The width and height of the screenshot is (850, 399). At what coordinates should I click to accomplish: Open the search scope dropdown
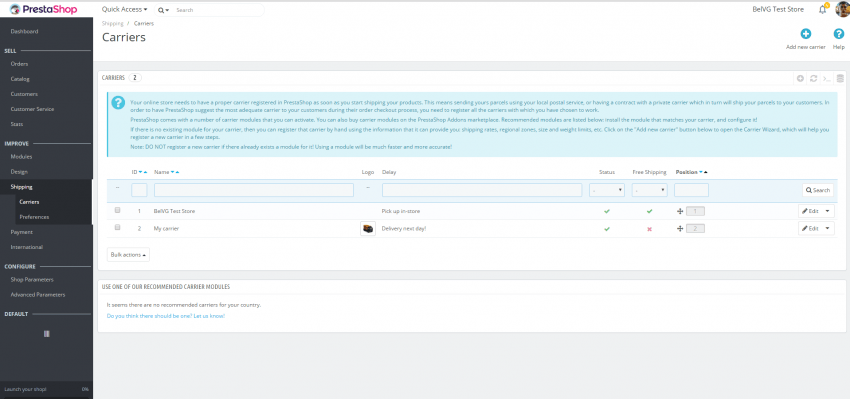[164, 10]
